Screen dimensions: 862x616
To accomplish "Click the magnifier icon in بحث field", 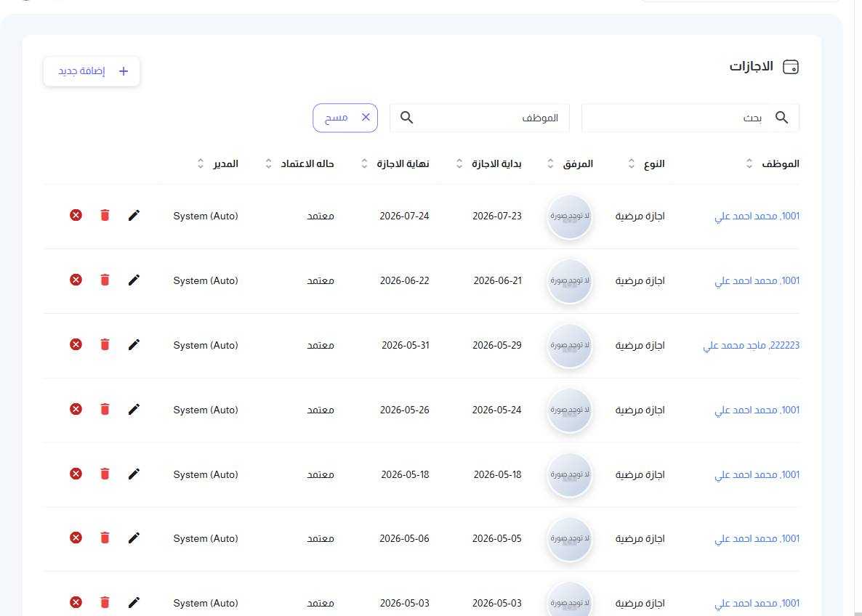I will (782, 118).
